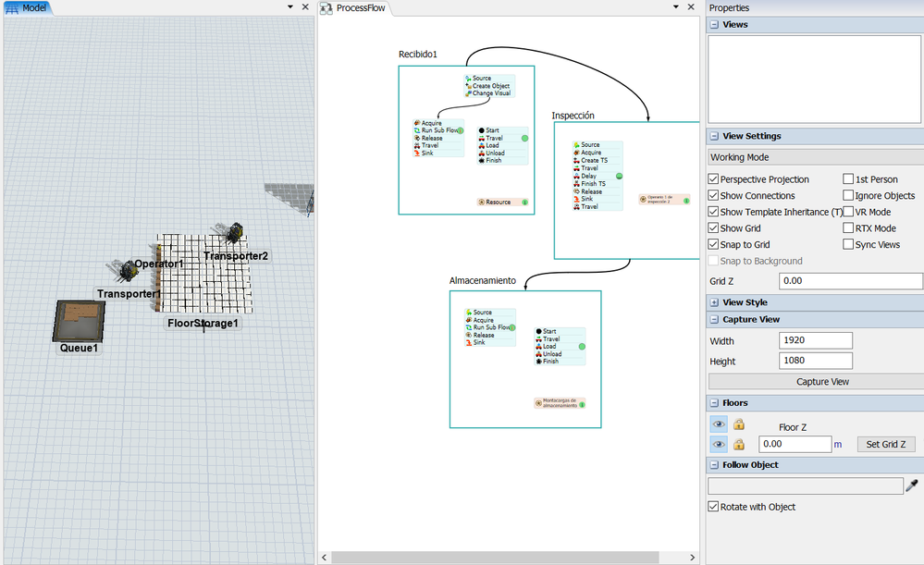Click the Delay activity in Inspección
The width and height of the screenshot is (924, 565).
point(589,176)
